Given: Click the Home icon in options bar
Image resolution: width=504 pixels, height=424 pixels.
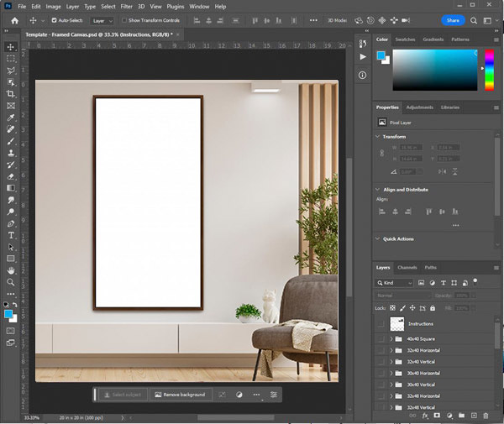Looking at the screenshot, I should pyautogui.click(x=14, y=20).
